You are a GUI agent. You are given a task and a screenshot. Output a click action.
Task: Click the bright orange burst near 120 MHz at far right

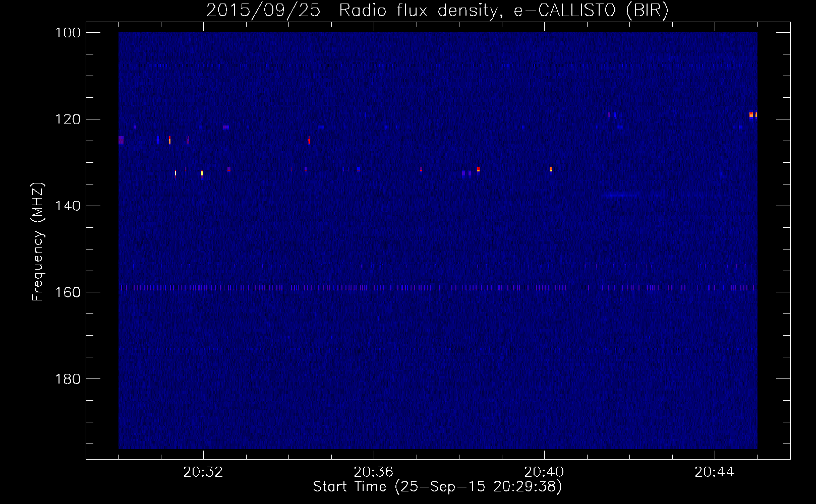pos(753,115)
